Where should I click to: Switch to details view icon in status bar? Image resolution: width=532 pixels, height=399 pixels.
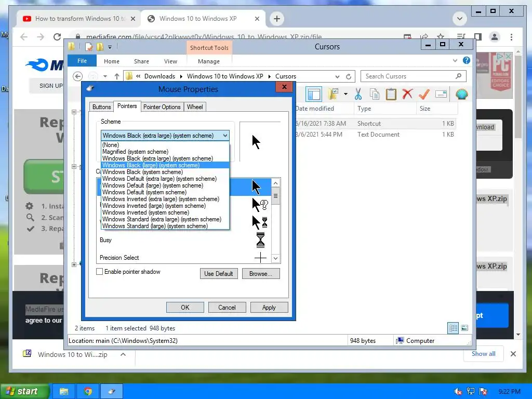[453, 328]
